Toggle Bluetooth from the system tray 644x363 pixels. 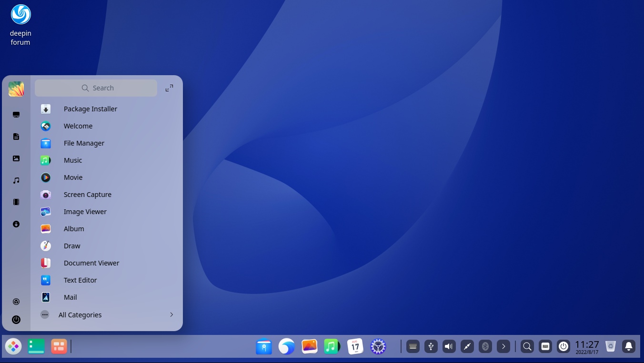pyautogui.click(x=485, y=346)
